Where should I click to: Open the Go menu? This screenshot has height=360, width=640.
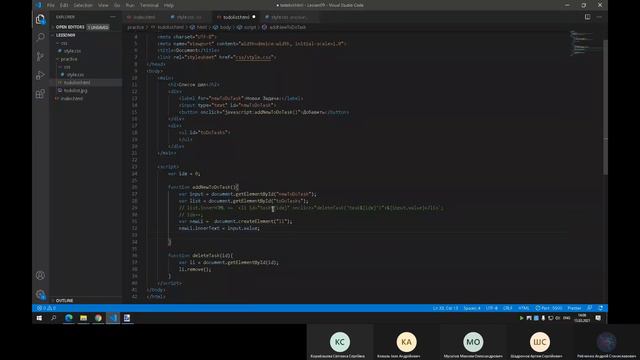pyautogui.click(x=117, y=5)
